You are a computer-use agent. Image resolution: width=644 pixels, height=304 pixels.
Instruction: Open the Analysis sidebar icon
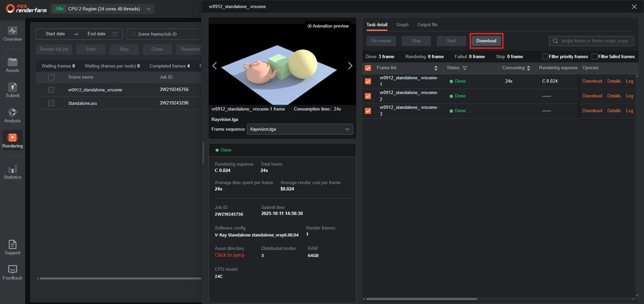point(12,116)
